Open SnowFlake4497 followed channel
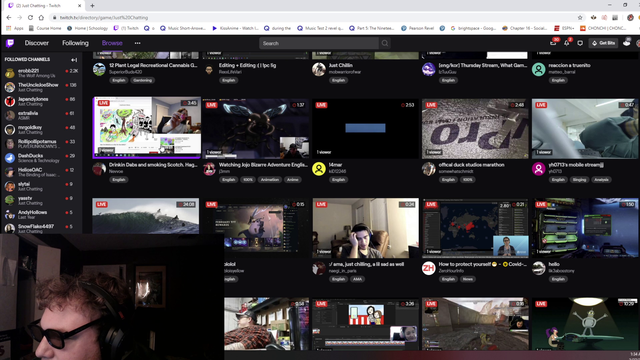Screen dimensions: 640x360 tap(41, 228)
